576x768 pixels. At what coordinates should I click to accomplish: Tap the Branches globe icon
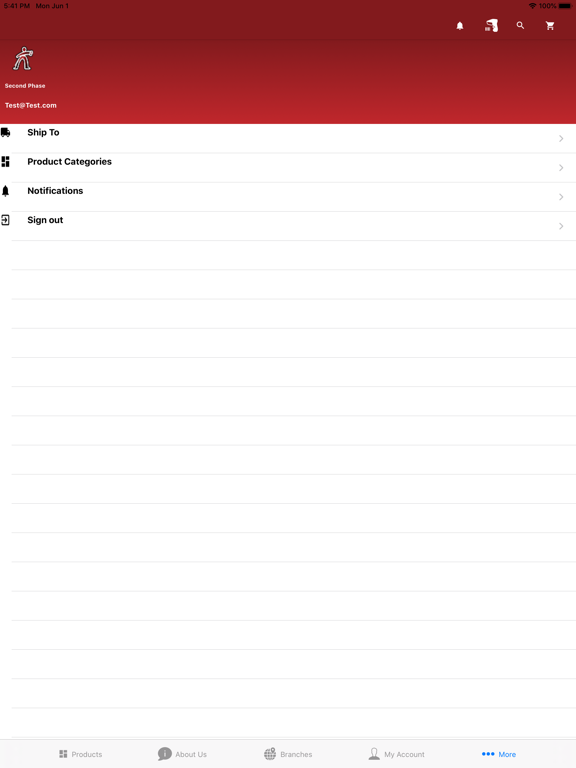coord(270,754)
